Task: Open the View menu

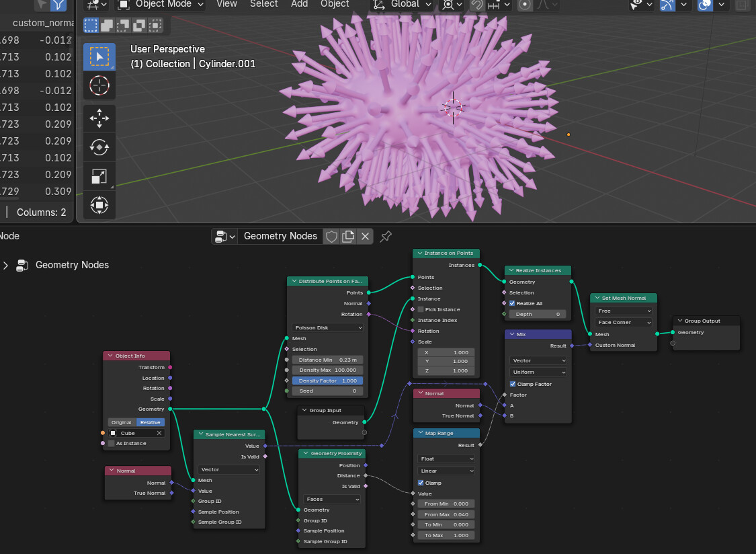Action: pos(226,4)
